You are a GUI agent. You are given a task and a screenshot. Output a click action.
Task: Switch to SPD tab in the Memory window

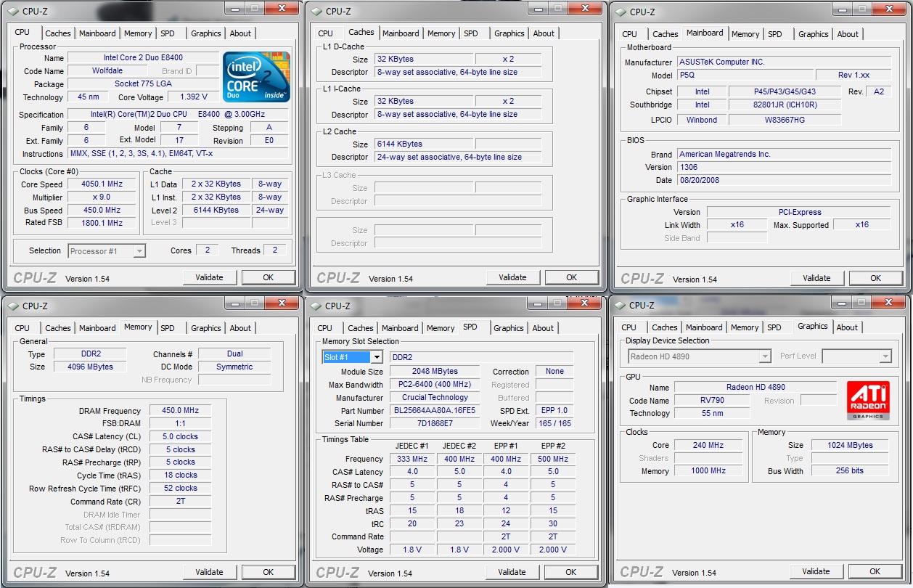coord(168,328)
